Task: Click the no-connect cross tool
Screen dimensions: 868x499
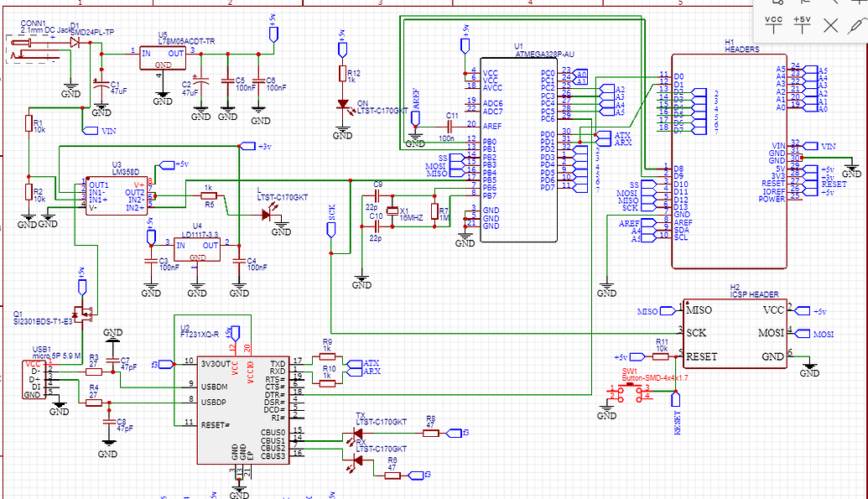Action: (x=829, y=25)
